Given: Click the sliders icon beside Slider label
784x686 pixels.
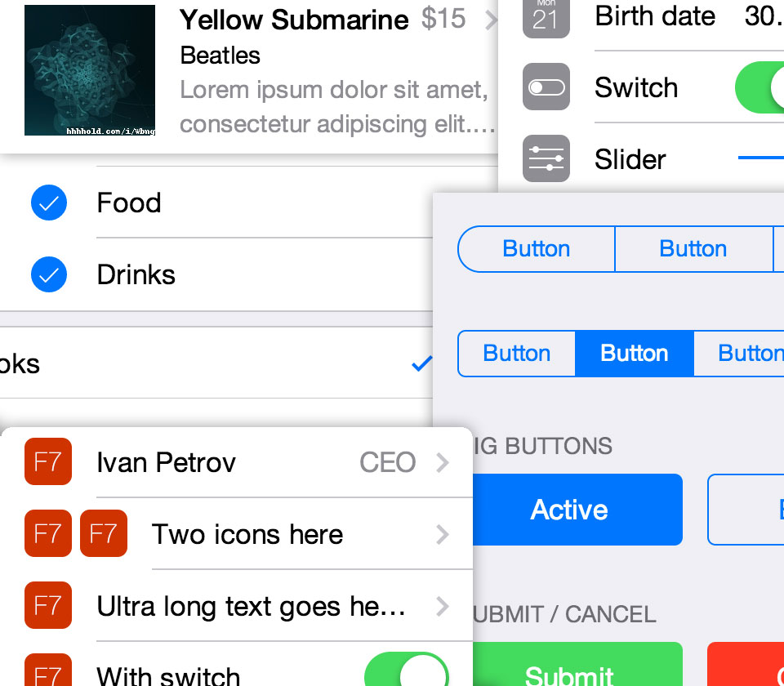Looking at the screenshot, I should tap(546, 158).
